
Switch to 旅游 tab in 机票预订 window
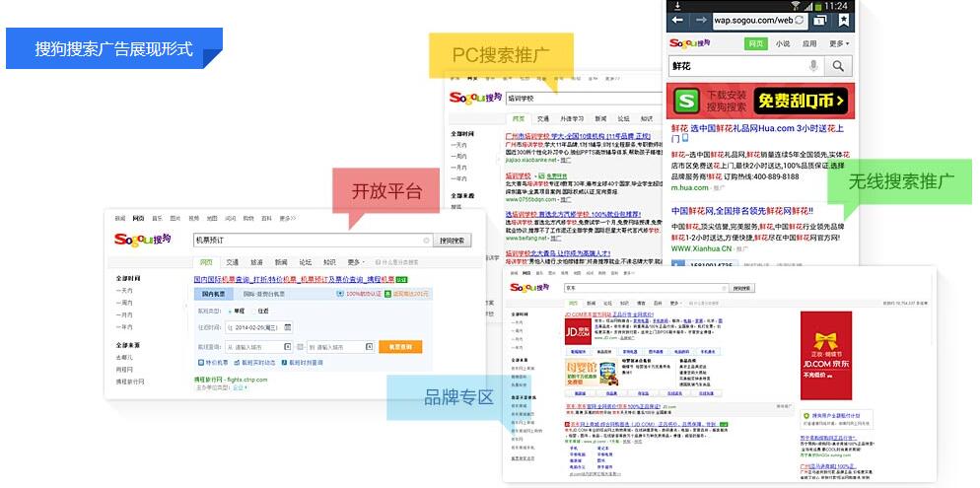tap(256, 262)
